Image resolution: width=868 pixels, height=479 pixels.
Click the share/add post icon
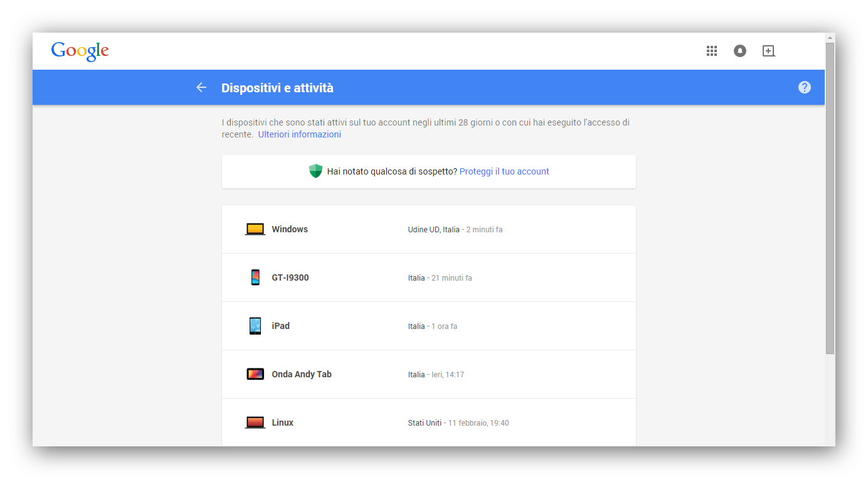769,51
